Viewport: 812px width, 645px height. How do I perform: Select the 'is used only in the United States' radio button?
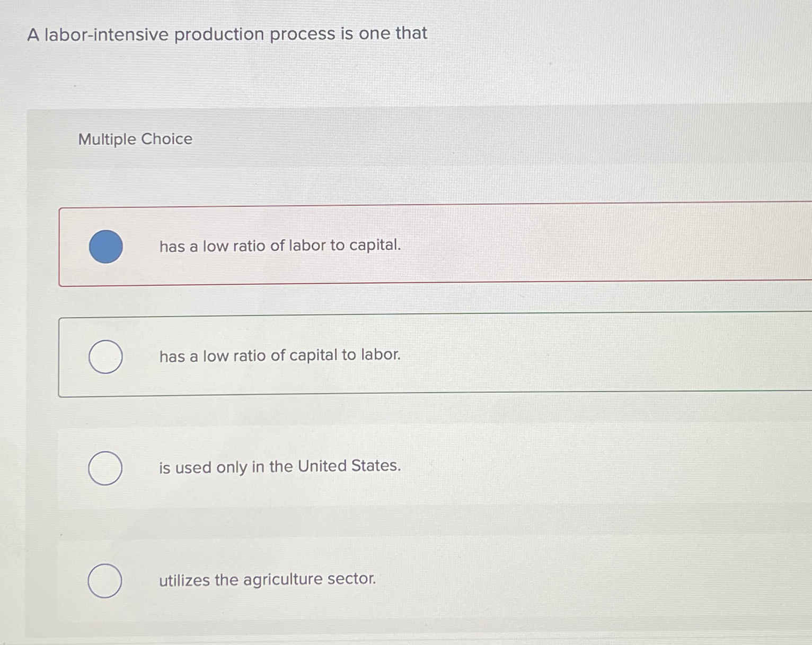tap(105, 468)
